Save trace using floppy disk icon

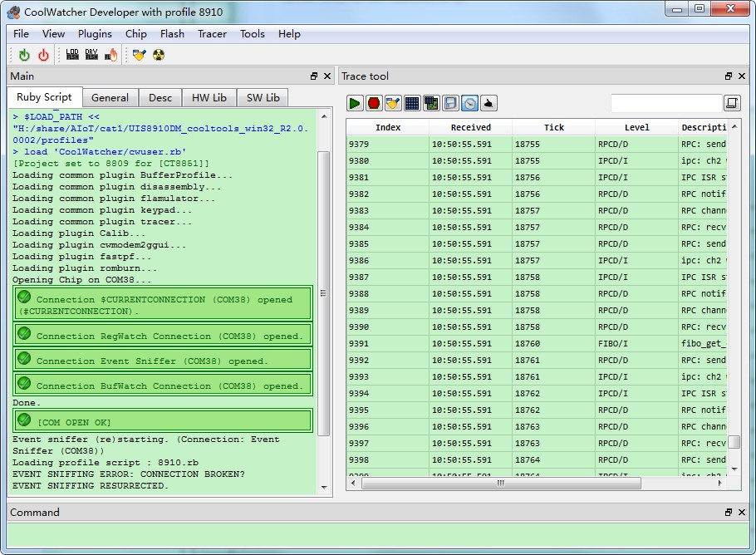pos(450,103)
